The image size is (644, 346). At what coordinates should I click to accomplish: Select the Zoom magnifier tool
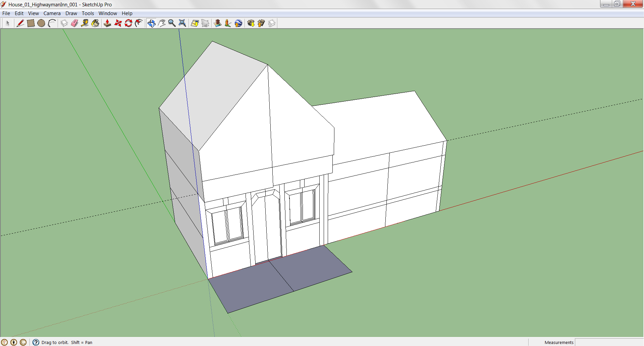[x=172, y=23]
